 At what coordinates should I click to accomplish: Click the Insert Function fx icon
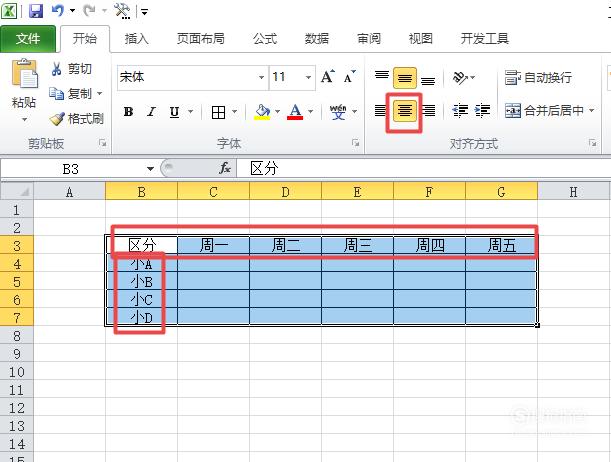225,168
